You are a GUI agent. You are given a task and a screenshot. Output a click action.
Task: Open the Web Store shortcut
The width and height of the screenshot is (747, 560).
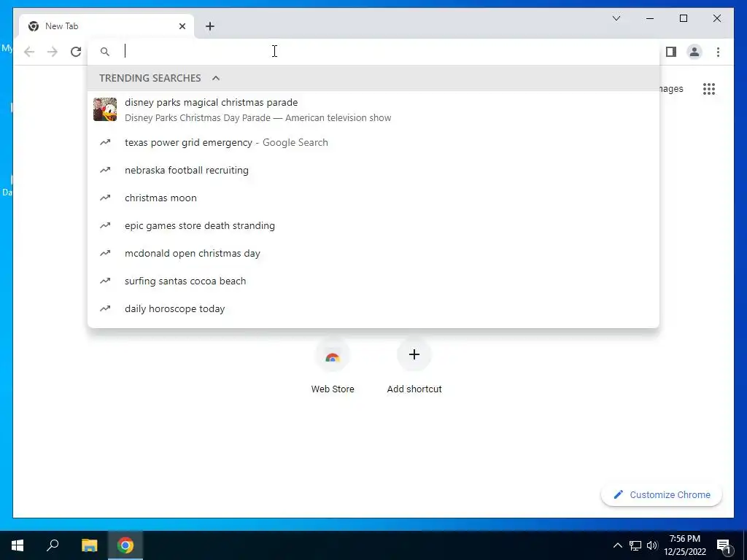point(333,367)
